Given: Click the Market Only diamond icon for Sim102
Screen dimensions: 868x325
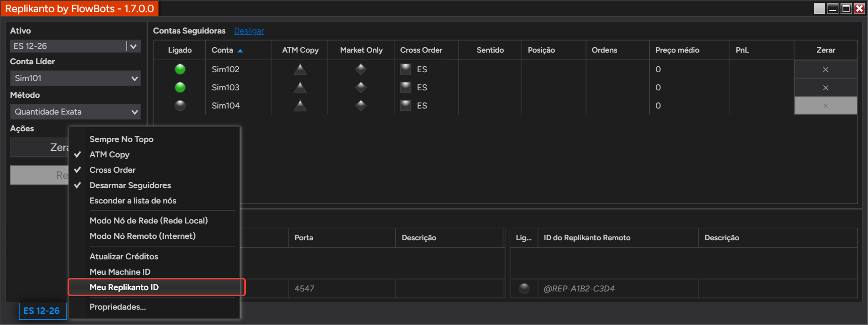Looking at the screenshot, I should coord(361,69).
